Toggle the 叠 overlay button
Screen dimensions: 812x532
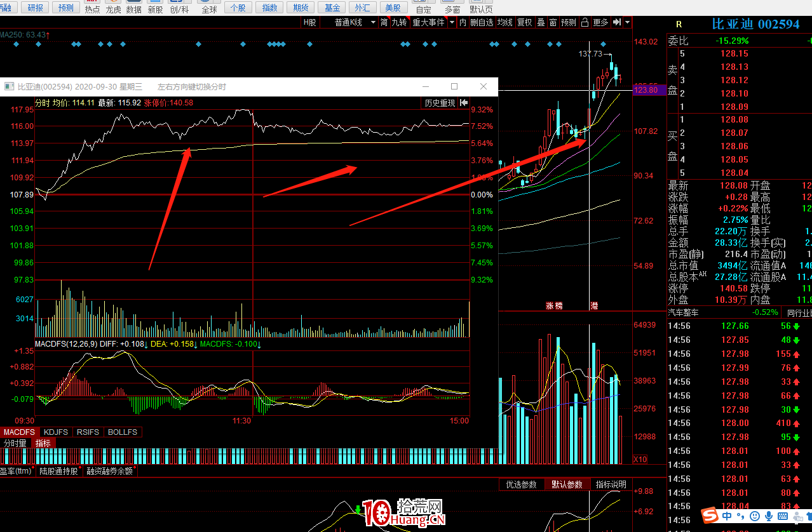point(541,22)
